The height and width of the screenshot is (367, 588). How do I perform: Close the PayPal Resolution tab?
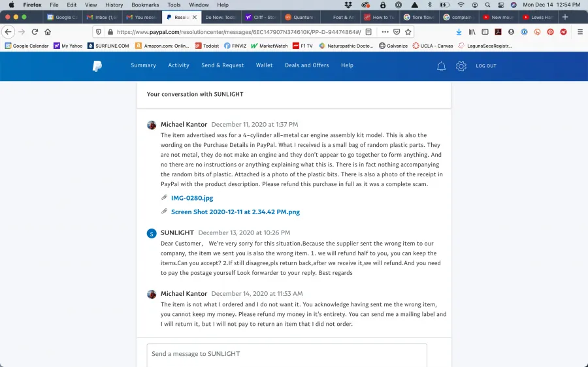click(x=195, y=17)
